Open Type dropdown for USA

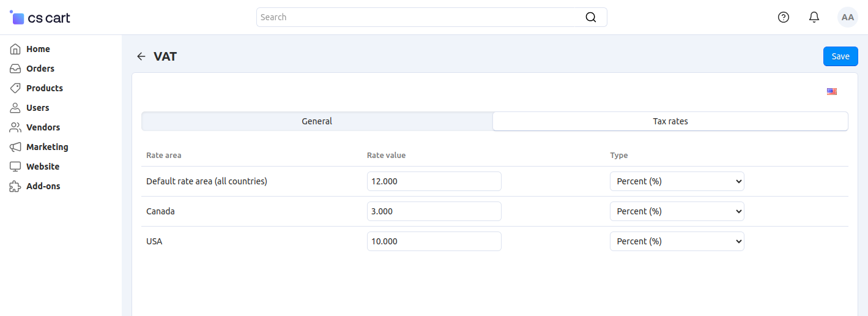677,241
